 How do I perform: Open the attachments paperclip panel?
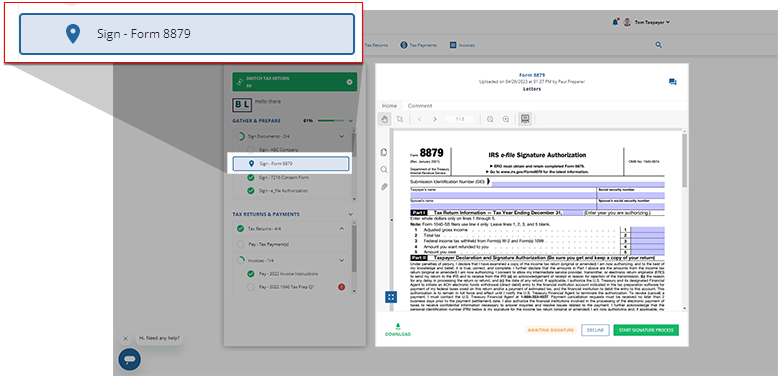(x=384, y=187)
